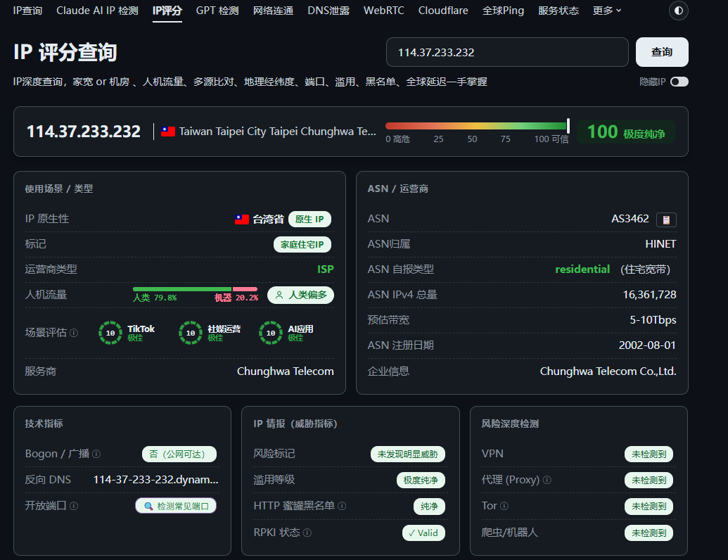The width and height of the screenshot is (728, 560).
Task: Click the 人类偏多 badge
Action: (x=301, y=295)
